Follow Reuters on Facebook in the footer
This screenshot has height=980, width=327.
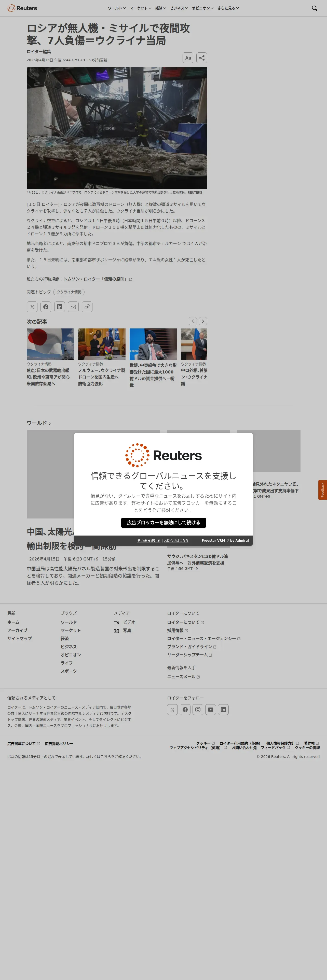(x=185, y=710)
